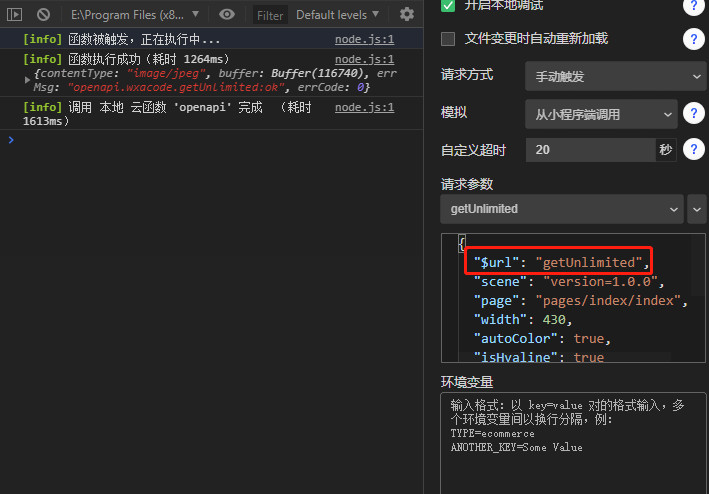709x494 pixels.
Task: Focus the console Filter field
Action: coord(270,15)
